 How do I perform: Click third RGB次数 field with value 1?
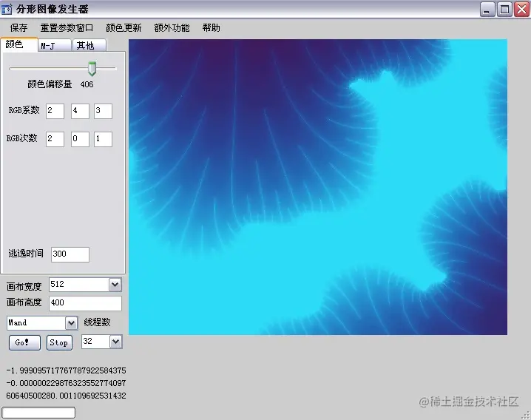tap(103, 139)
